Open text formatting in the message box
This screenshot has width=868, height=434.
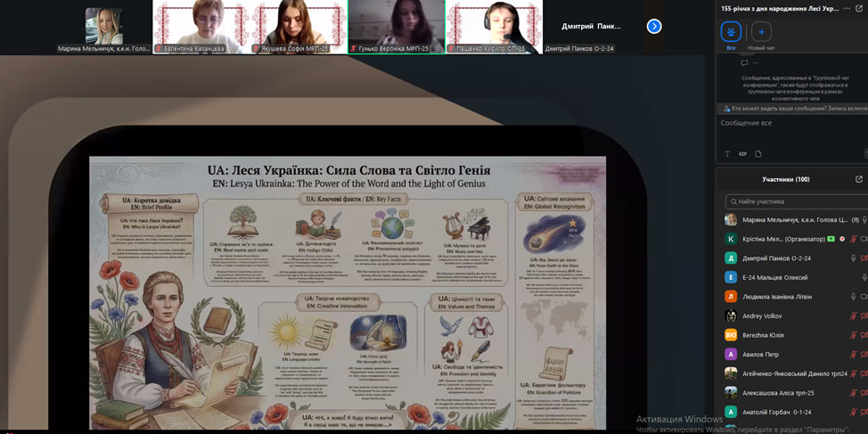point(727,153)
